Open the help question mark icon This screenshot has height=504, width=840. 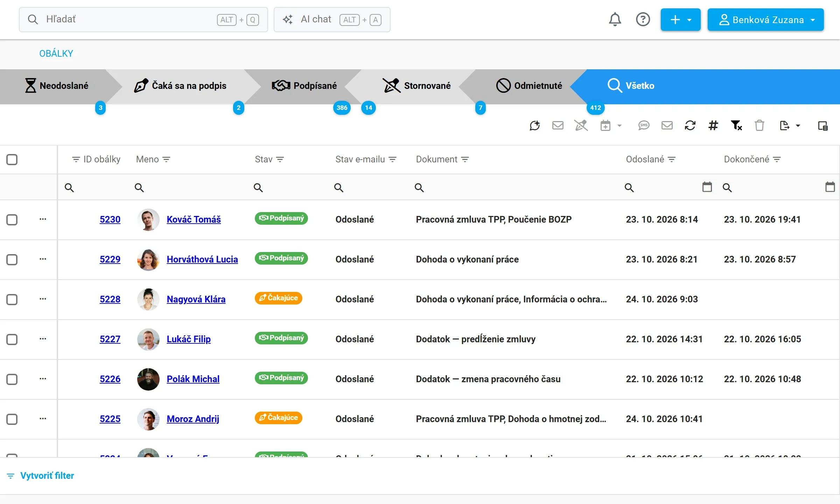click(x=643, y=20)
